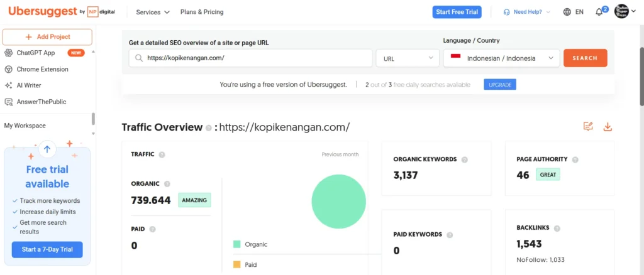This screenshot has width=644, height=275.
Task: Click the info icon next to PAID KEYWORDS
Action: coord(450,235)
